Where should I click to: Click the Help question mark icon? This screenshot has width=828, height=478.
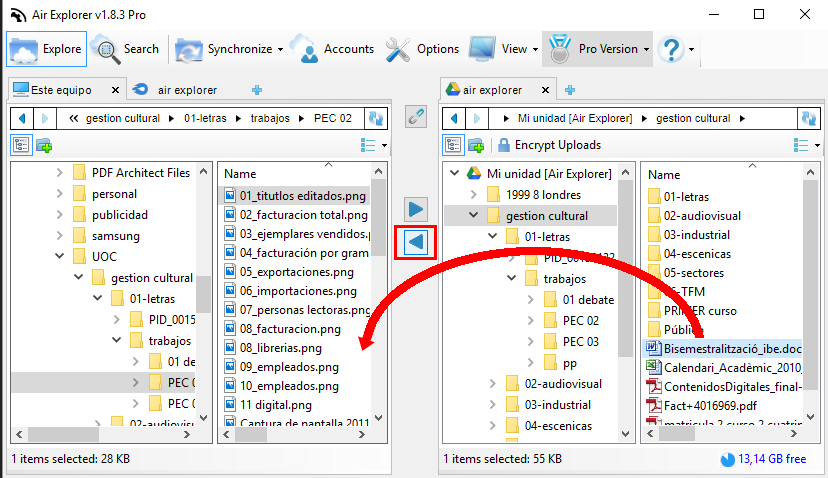[671, 49]
